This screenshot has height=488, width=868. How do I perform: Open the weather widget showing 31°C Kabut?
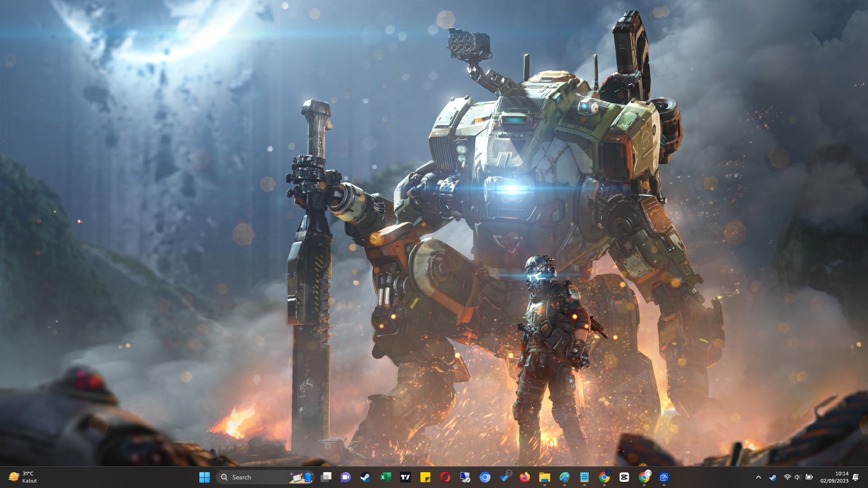tap(23, 477)
